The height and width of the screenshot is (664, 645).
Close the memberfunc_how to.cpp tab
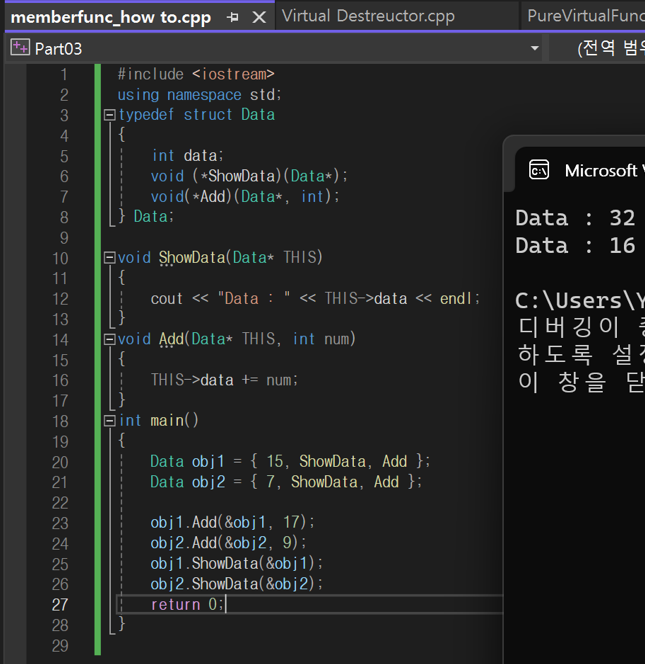point(259,17)
